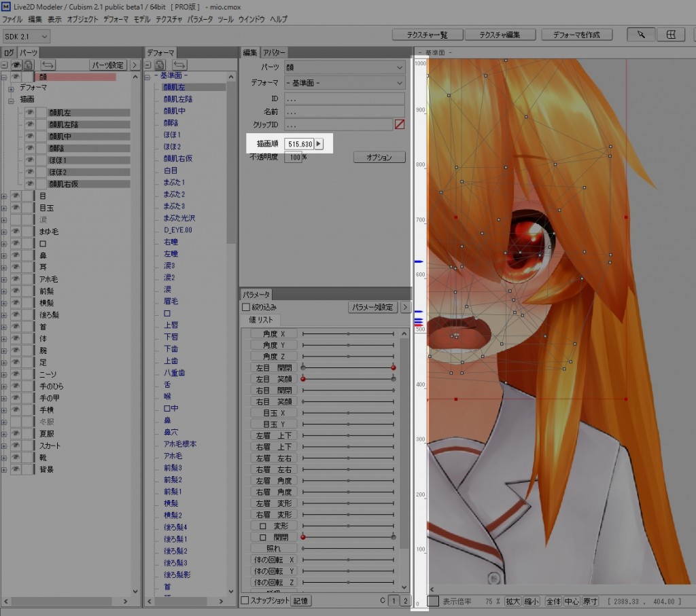Open パーツ設定 button

pyautogui.click(x=108, y=65)
